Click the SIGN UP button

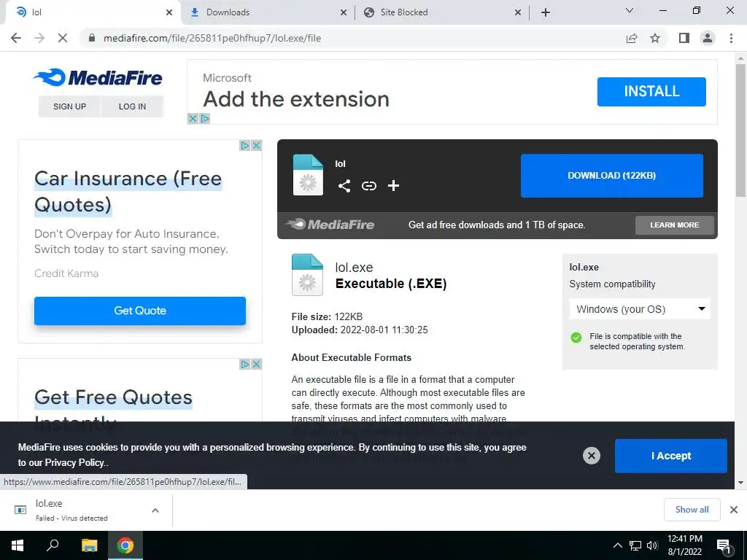pyautogui.click(x=69, y=106)
